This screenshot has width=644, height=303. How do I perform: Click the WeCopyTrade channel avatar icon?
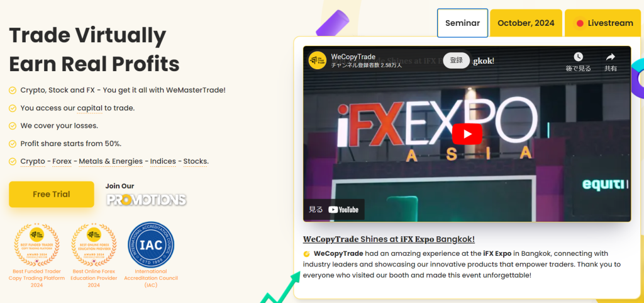(318, 60)
